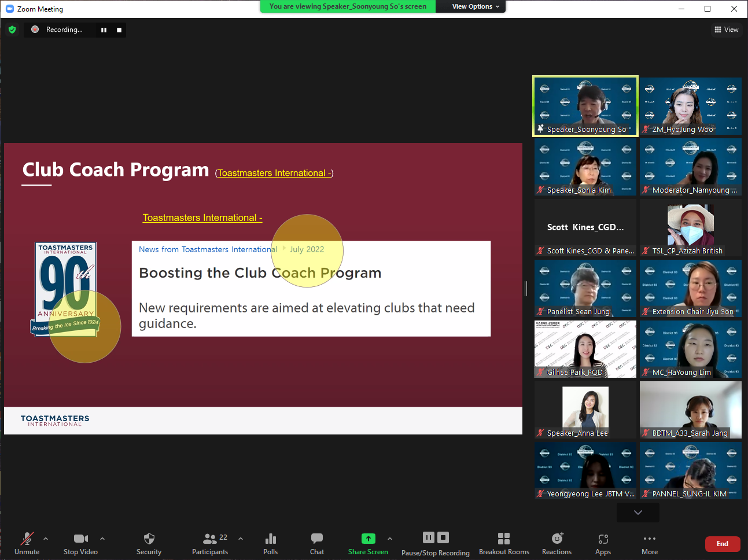Screen dimensions: 748x560
Task: Click muted mic icon on BDTM_A33_Sarah Jang
Action: [x=646, y=433]
